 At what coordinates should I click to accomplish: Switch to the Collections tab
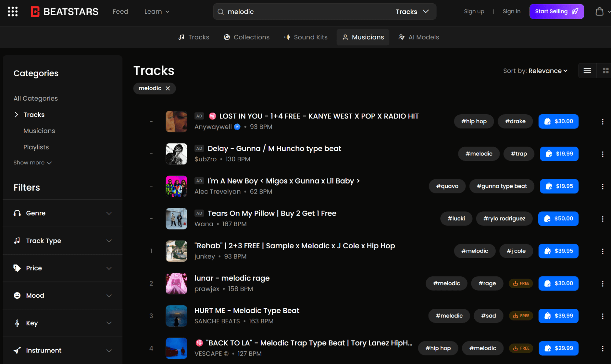[247, 37]
